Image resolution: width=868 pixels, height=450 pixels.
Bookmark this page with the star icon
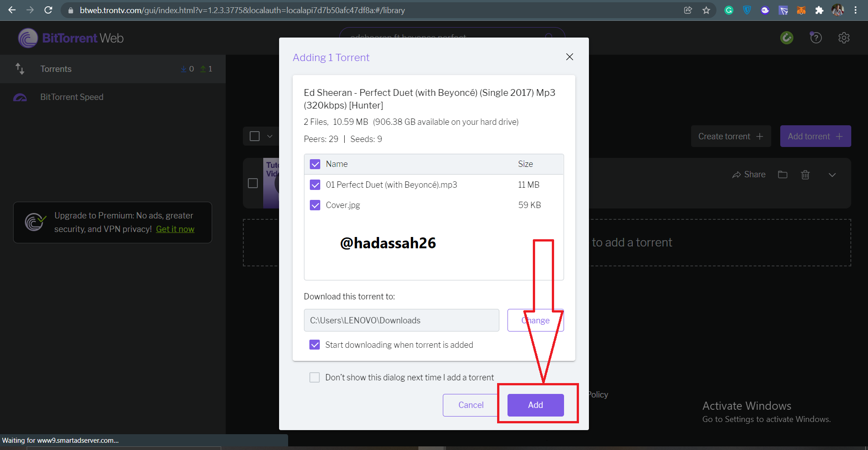pos(707,10)
